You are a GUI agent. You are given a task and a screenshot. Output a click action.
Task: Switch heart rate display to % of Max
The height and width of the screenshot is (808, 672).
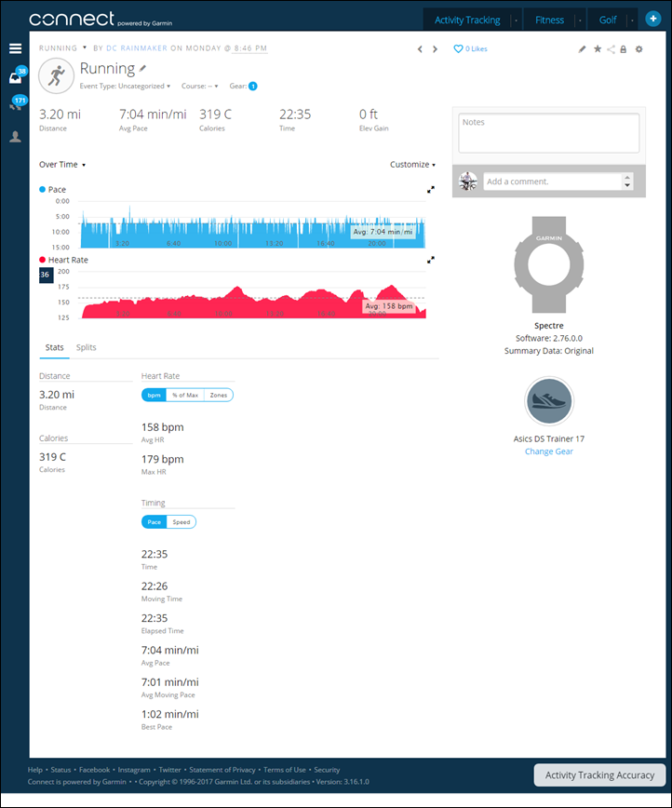click(x=184, y=395)
